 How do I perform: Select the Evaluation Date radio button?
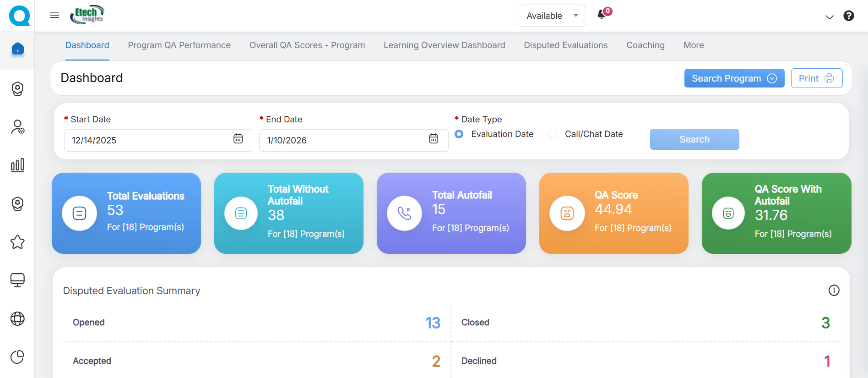(459, 134)
